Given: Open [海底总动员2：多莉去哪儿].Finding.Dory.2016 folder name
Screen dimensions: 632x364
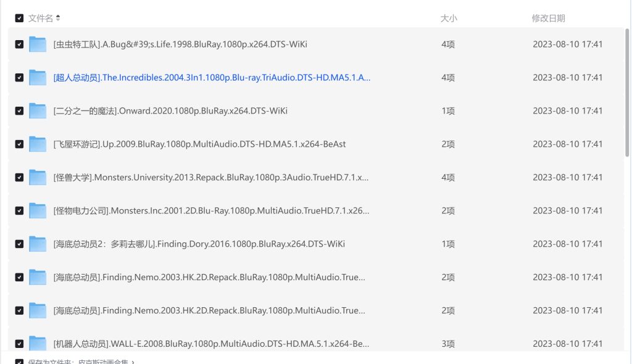Looking at the screenshot, I should coord(199,244).
